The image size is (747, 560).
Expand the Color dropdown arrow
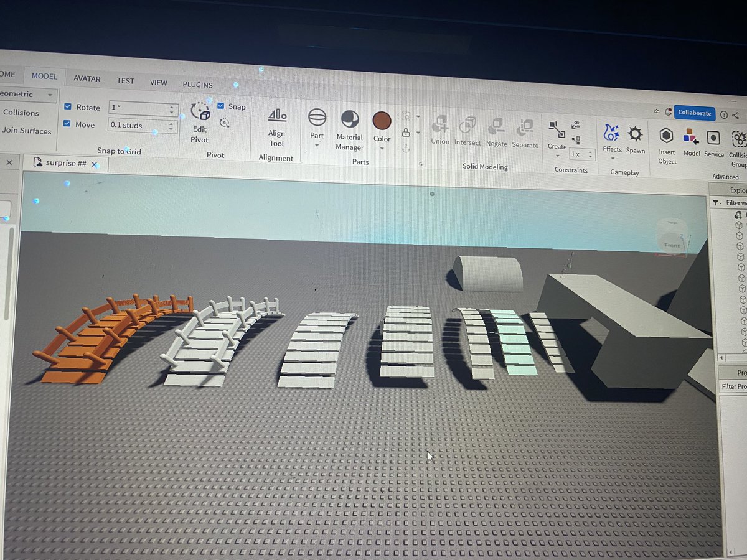382,149
